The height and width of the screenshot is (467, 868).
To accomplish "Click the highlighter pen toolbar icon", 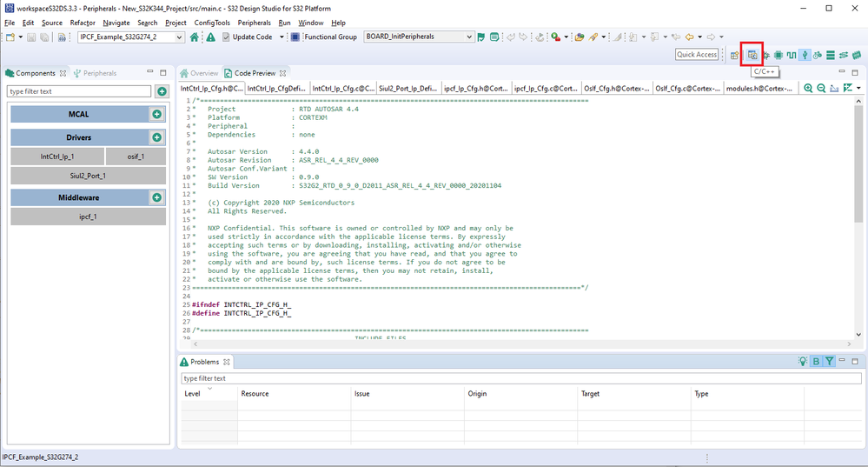I will point(593,37).
